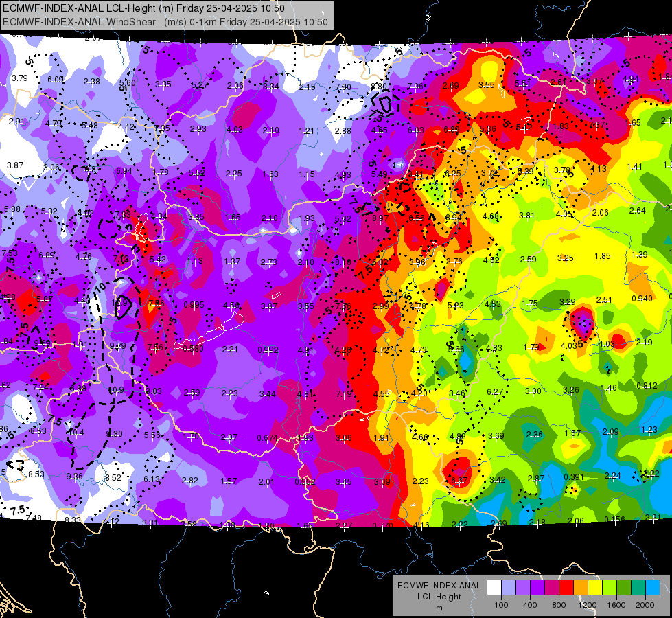
Task: Select the teal legend swatch
Action: (638, 588)
